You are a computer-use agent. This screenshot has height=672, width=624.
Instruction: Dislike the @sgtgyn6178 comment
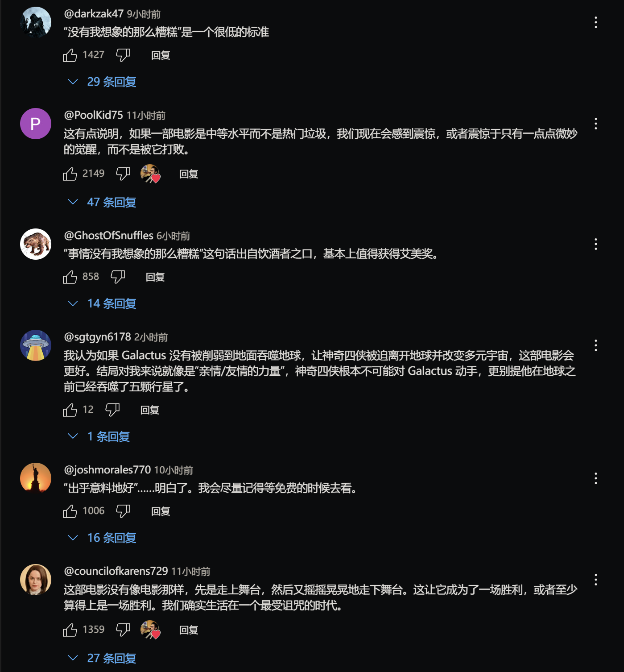[112, 410]
